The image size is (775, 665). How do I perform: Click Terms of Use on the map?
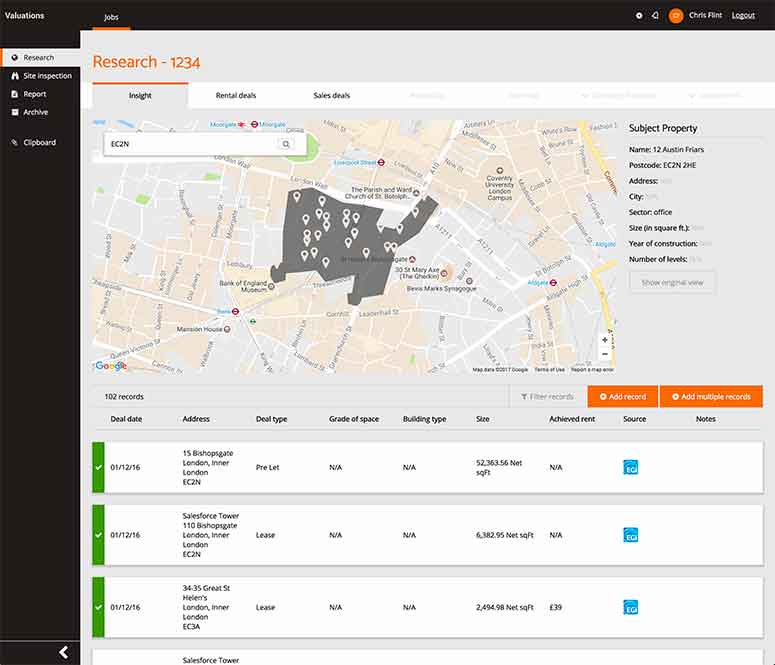(x=549, y=370)
